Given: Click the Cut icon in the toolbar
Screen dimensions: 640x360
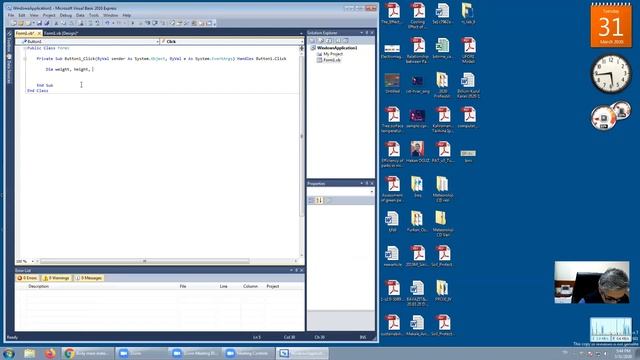Looking at the screenshot, I should [x=56, y=23].
